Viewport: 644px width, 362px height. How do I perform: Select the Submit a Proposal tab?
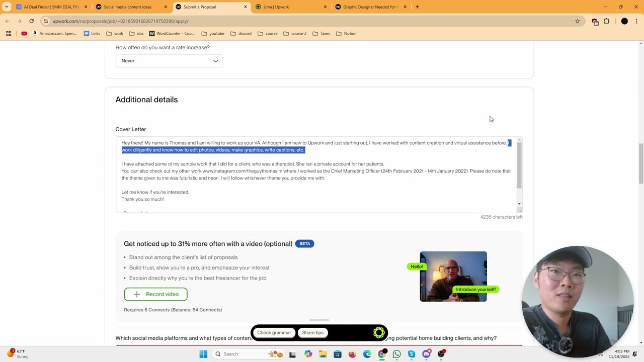click(x=211, y=7)
